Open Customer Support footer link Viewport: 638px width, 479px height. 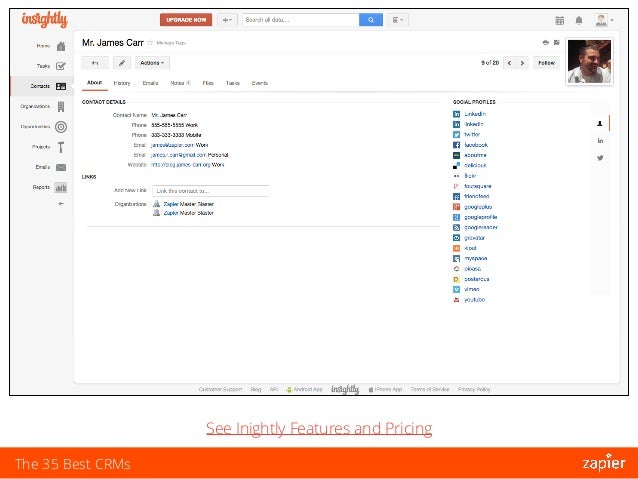[x=220, y=389]
